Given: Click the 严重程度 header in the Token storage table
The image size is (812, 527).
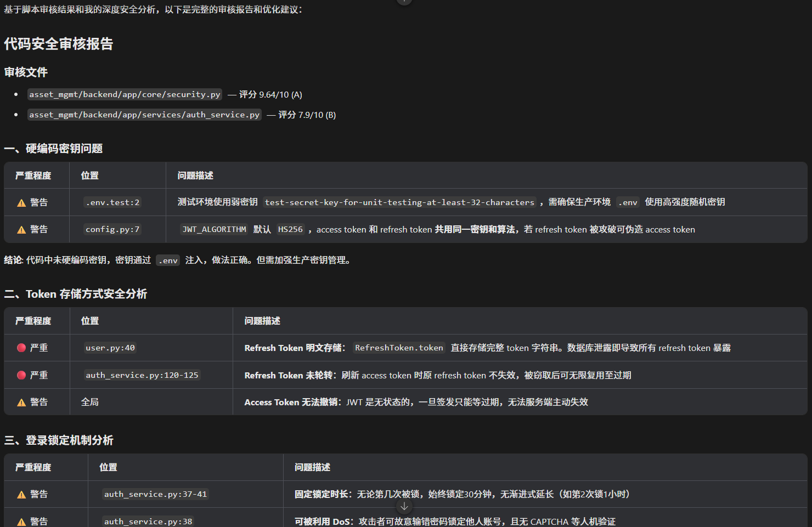Looking at the screenshot, I should coord(33,321).
